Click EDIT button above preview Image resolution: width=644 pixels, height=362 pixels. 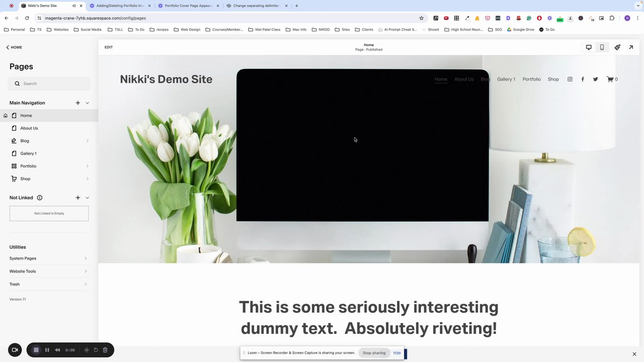(109, 47)
